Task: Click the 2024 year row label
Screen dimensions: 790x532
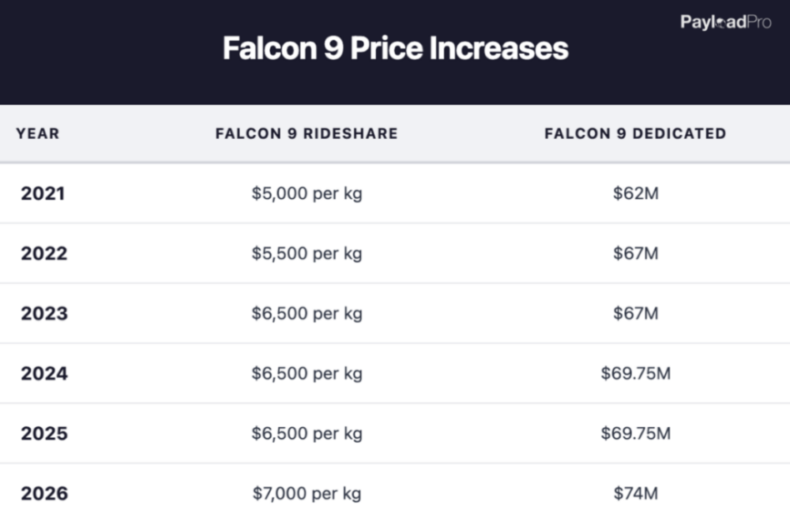Action: point(43,374)
